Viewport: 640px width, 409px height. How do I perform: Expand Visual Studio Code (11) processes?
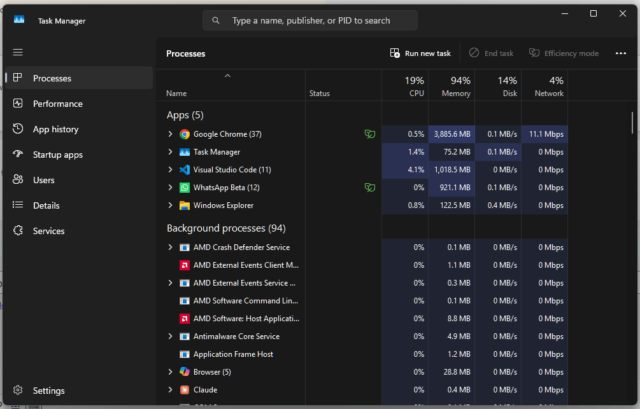pos(170,169)
